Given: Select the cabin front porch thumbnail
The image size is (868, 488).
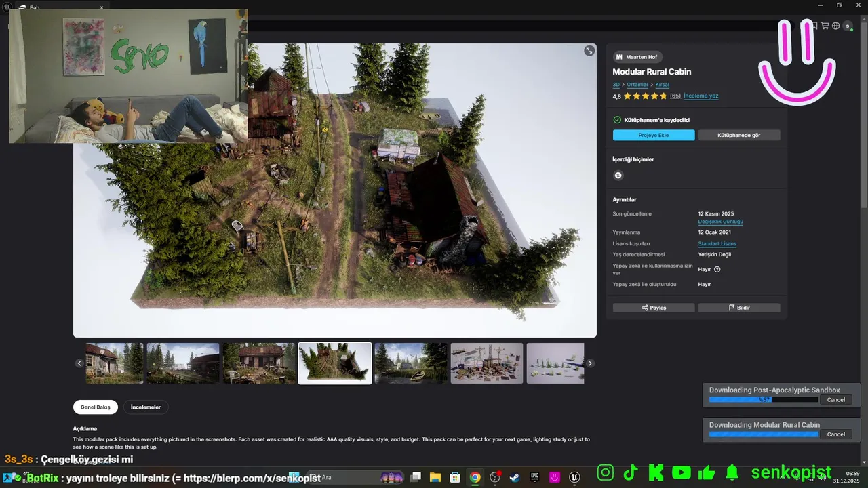Looking at the screenshot, I should (115, 363).
